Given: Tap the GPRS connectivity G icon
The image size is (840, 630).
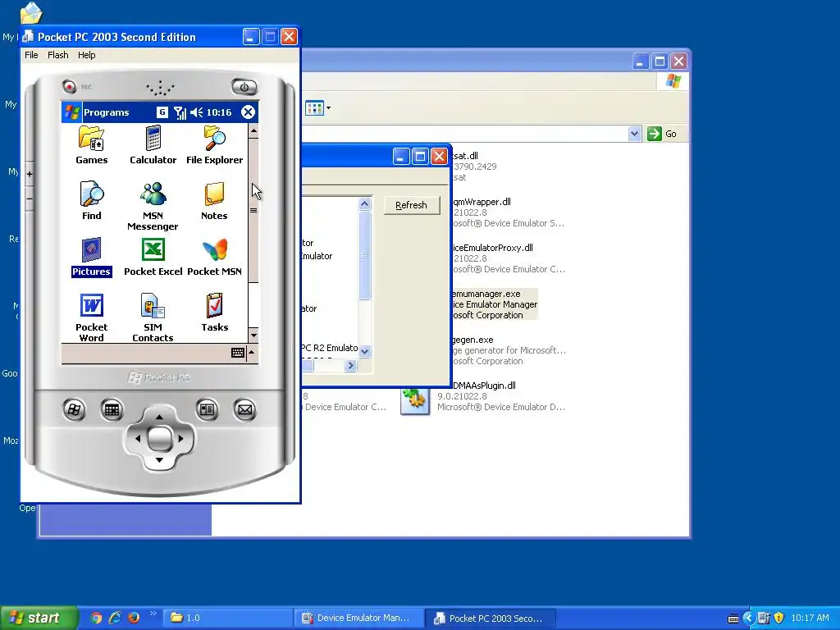Looking at the screenshot, I should click(162, 112).
